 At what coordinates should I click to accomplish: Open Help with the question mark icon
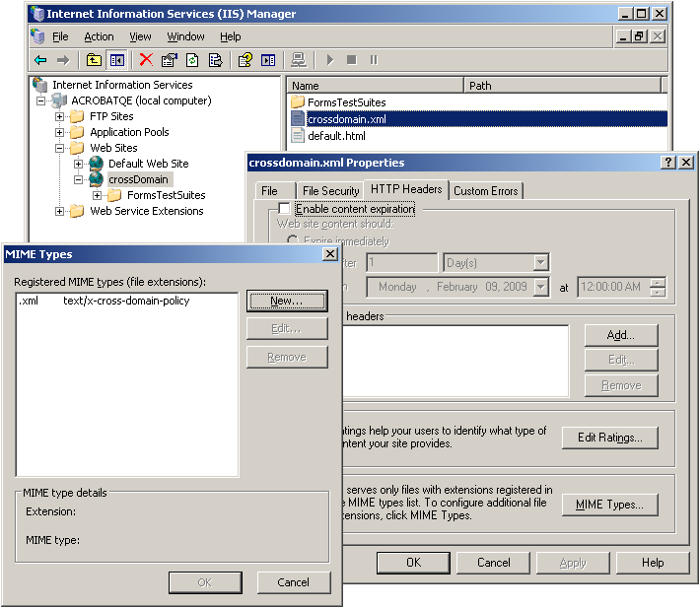245,60
